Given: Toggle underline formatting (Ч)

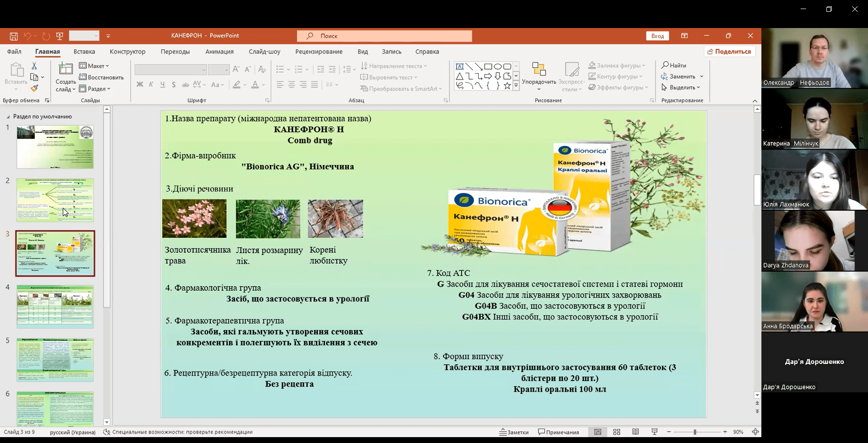Looking at the screenshot, I should [162, 85].
